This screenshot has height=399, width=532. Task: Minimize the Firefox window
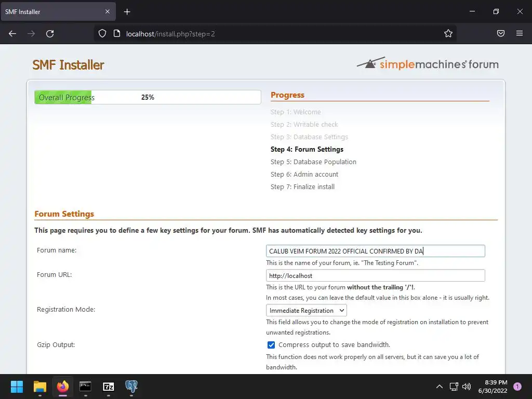[x=472, y=11]
